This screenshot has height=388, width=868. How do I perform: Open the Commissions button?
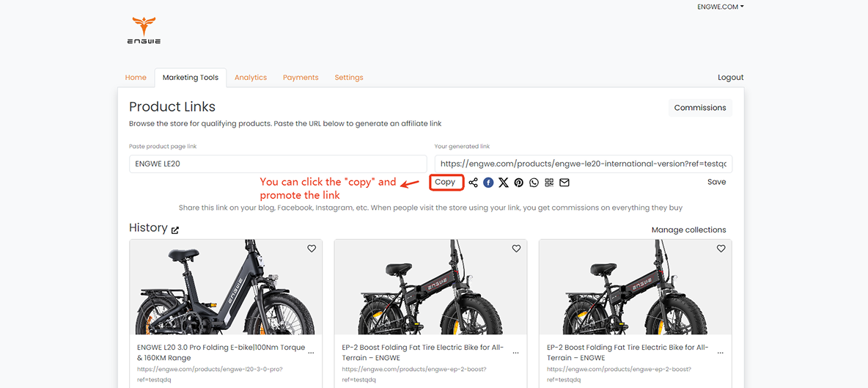pos(700,108)
